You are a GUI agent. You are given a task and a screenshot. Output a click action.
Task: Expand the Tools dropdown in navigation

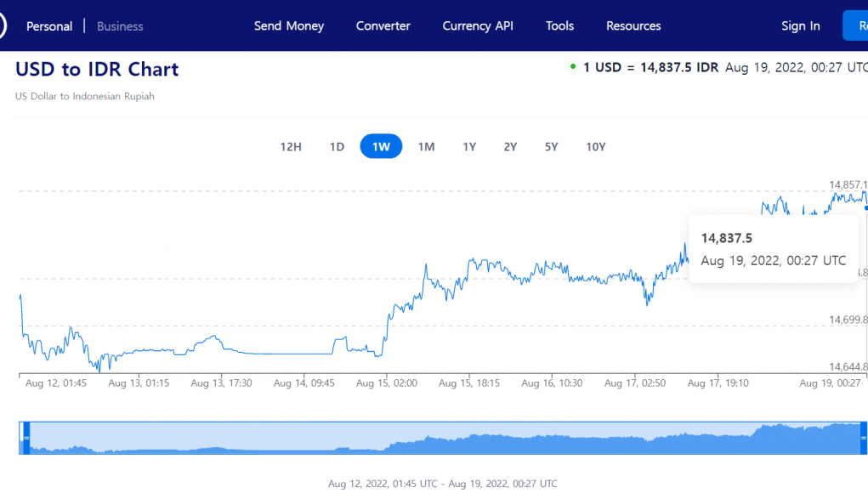click(559, 25)
